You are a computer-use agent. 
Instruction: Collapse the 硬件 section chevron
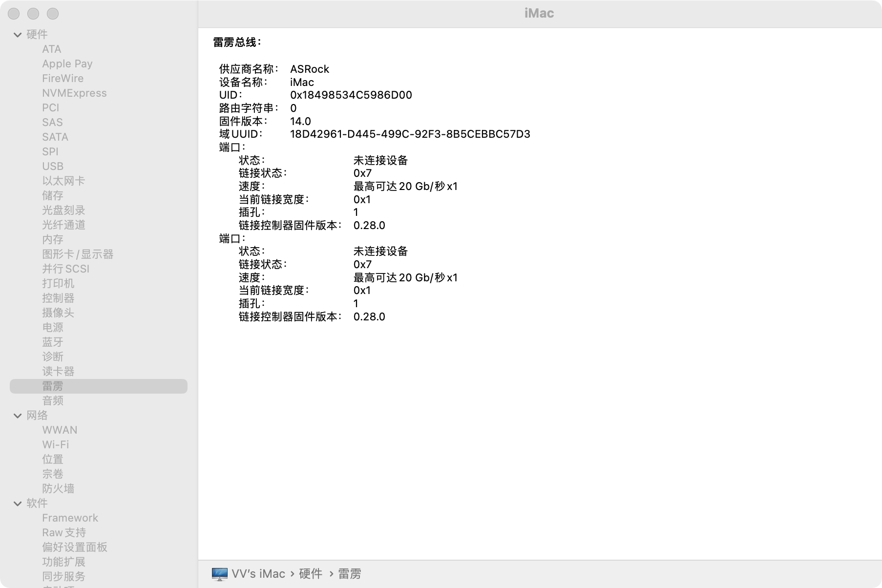click(18, 35)
